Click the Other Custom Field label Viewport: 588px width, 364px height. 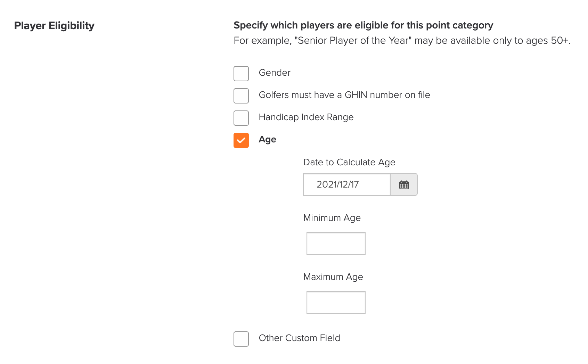[x=300, y=338]
